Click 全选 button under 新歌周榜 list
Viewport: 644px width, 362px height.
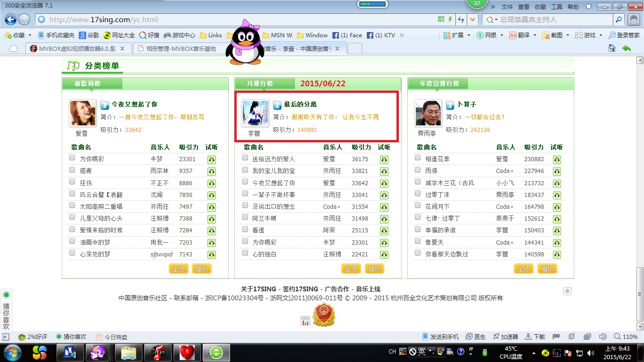(x=179, y=269)
